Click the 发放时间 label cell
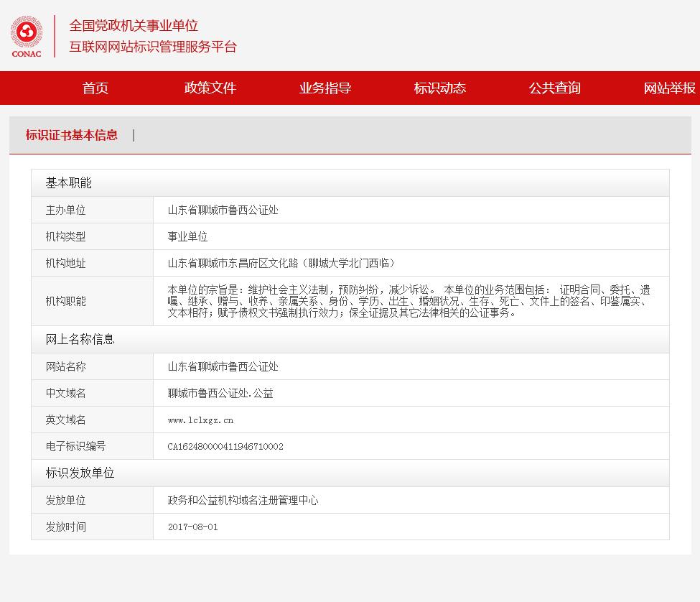This screenshot has height=602, width=700. tap(93, 527)
